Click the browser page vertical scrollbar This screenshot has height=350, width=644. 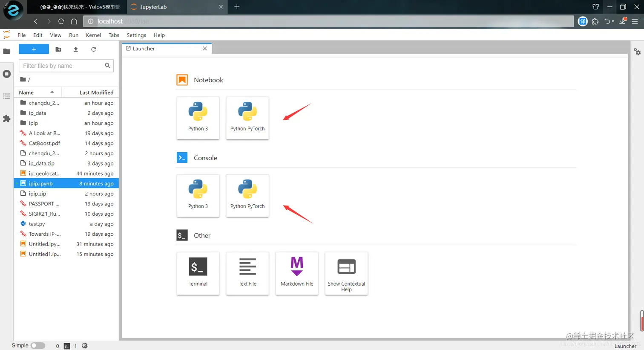click(642, 321)
